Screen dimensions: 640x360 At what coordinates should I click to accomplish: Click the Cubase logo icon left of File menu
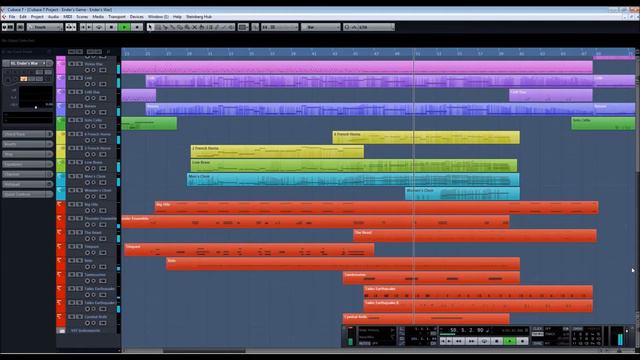[4, 17]
